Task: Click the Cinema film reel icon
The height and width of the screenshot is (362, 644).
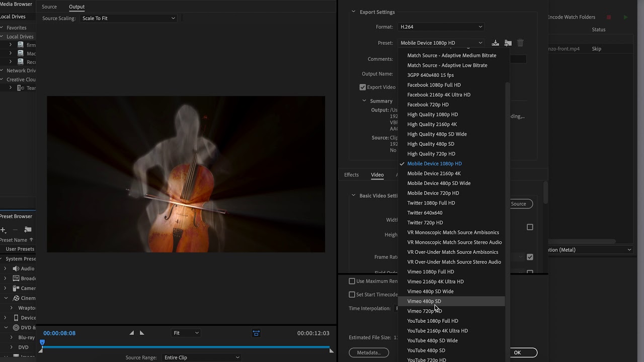Action: pyautogui.click(x=16, y=298)
